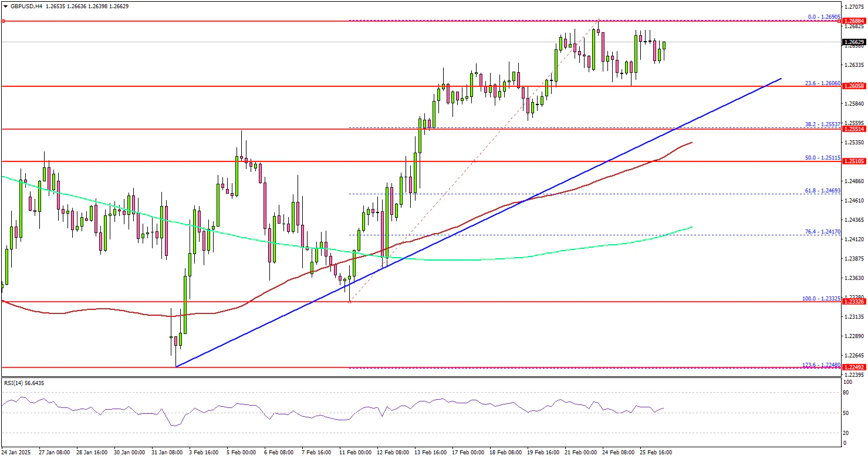
Task: Click the 25 Feb 16:00 time axis label
Action: (655, 453)
